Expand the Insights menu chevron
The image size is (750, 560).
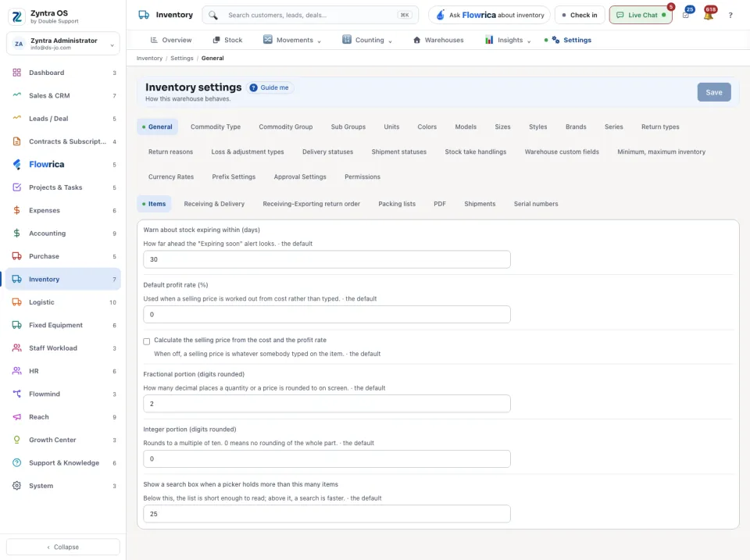pos(529,41)
